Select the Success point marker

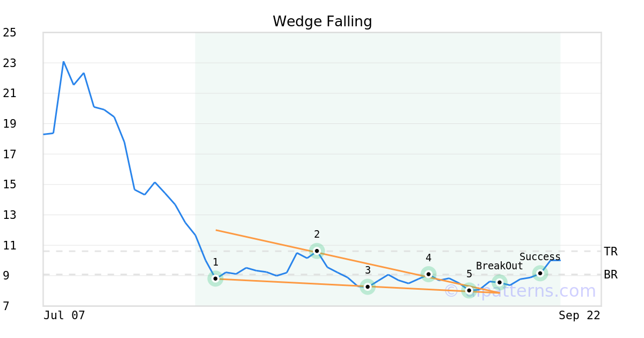540,274
